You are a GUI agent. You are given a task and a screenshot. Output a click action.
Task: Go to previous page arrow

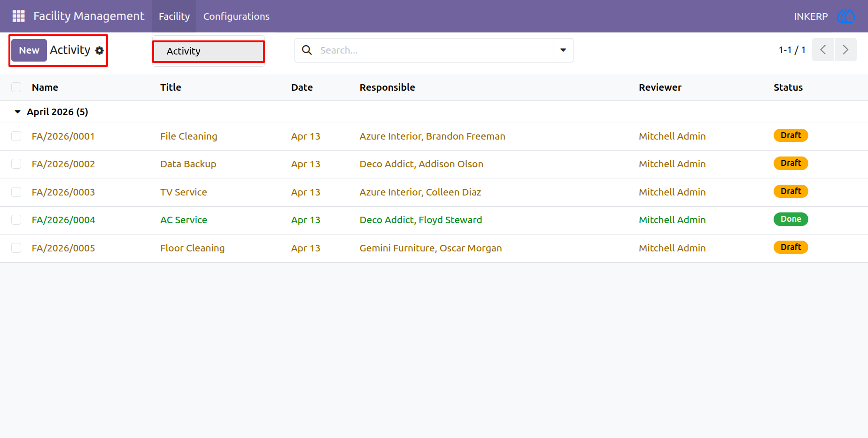(x=823, y=50)
